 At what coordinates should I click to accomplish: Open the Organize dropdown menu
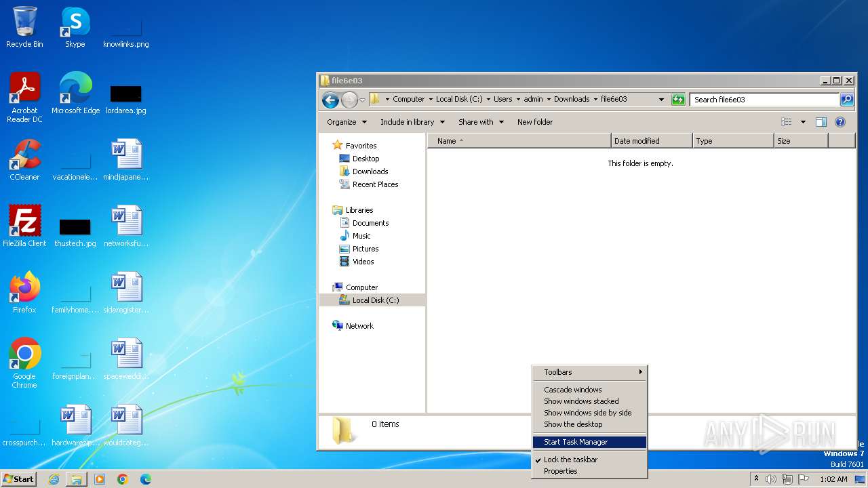click(x=347, y=122)
